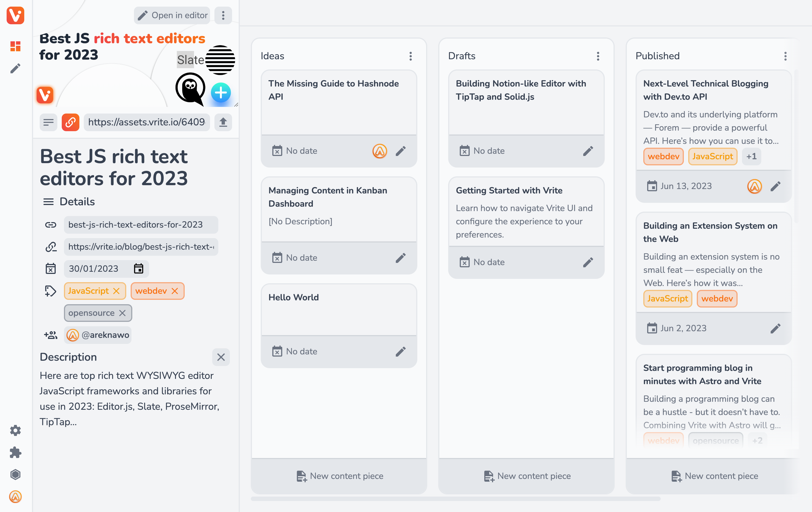This screenshot has width=812, height=512.
Task: Expand the Drafts column options menu
Action: coord(597,55)
